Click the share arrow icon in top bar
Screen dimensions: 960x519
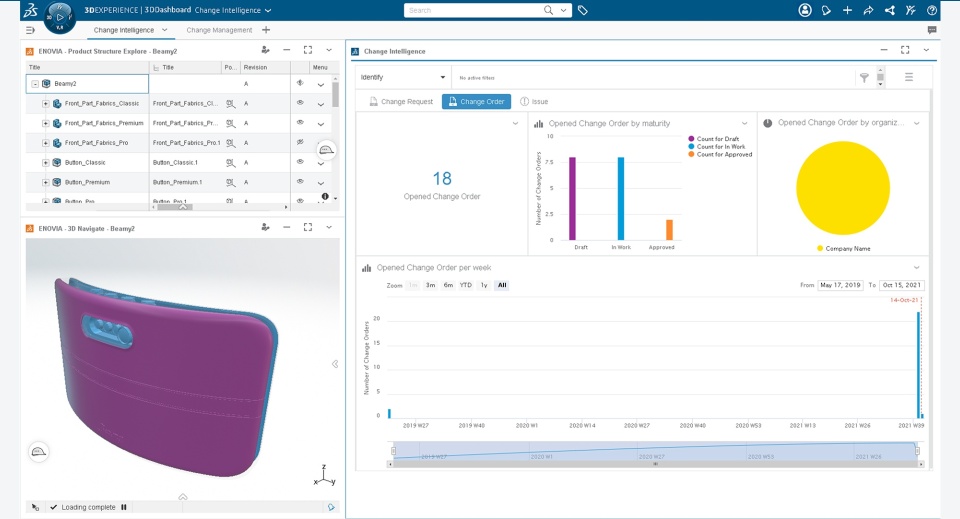[868, 10]
